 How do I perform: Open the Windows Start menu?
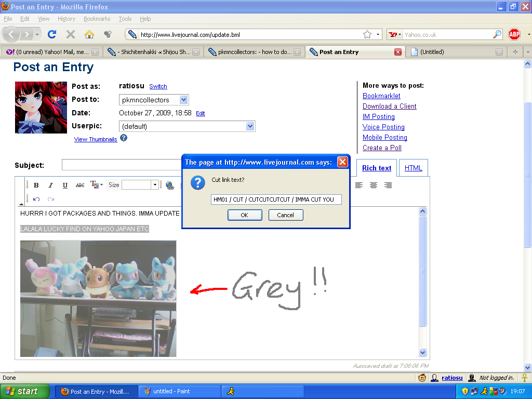pyautogui.click(x=24, y=392)
